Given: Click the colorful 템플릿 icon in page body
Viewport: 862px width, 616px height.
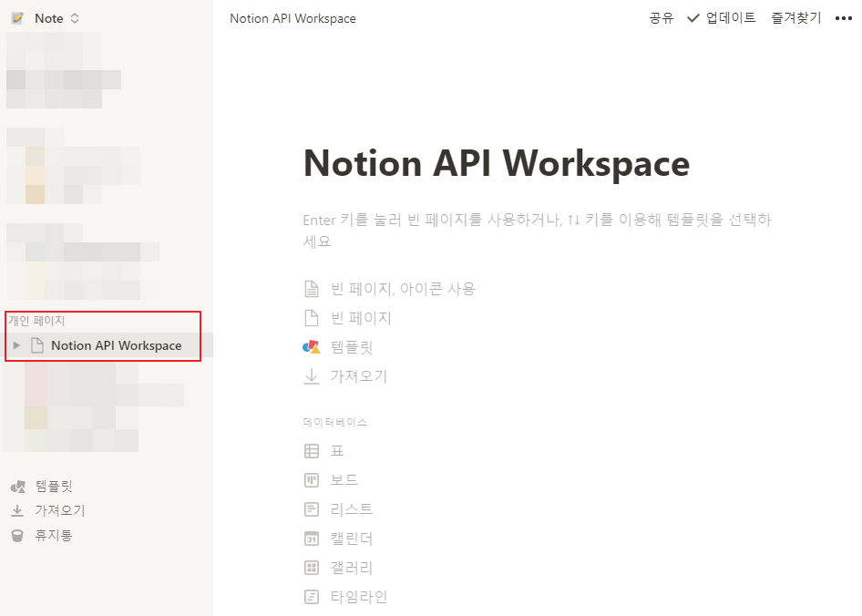Looking at the screenshot, I should [x=311, y=347].
